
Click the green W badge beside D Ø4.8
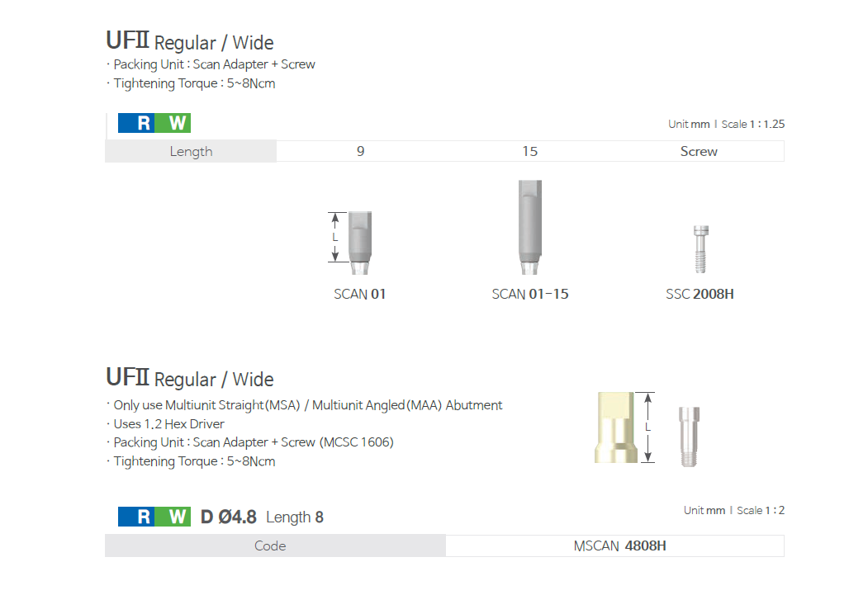pos(173,517)
